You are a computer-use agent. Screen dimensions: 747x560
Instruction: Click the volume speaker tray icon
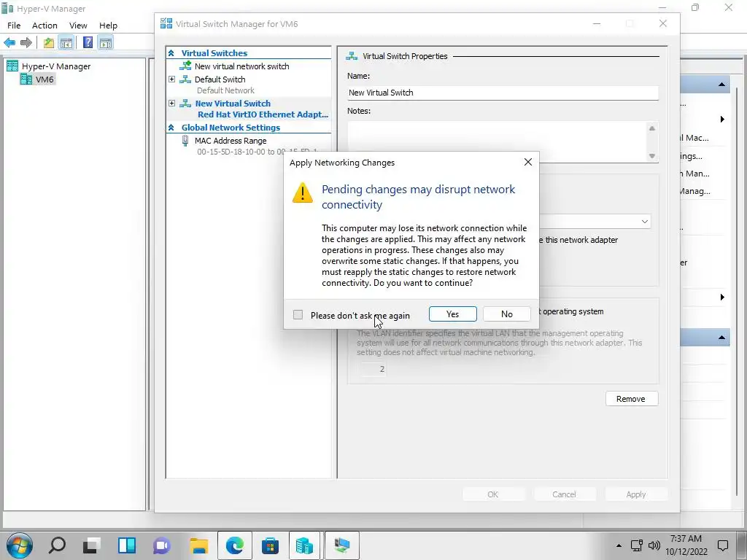[654, 545]
